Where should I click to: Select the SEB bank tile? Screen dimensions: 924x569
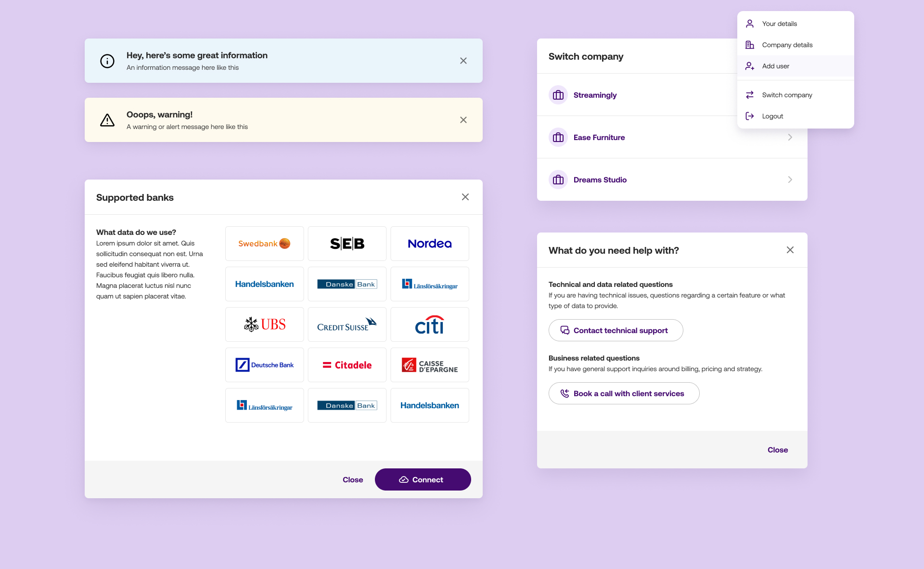347,244
